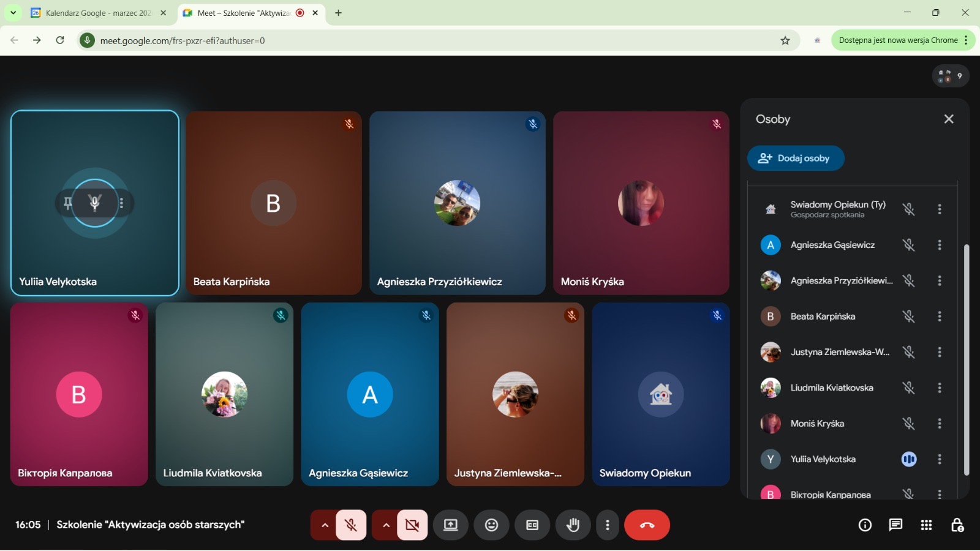The width and height of the screenshot is (980, 551).
Task: Mute Agnieszka Gąsiewicz in the people list
Action: click(908, 245)
